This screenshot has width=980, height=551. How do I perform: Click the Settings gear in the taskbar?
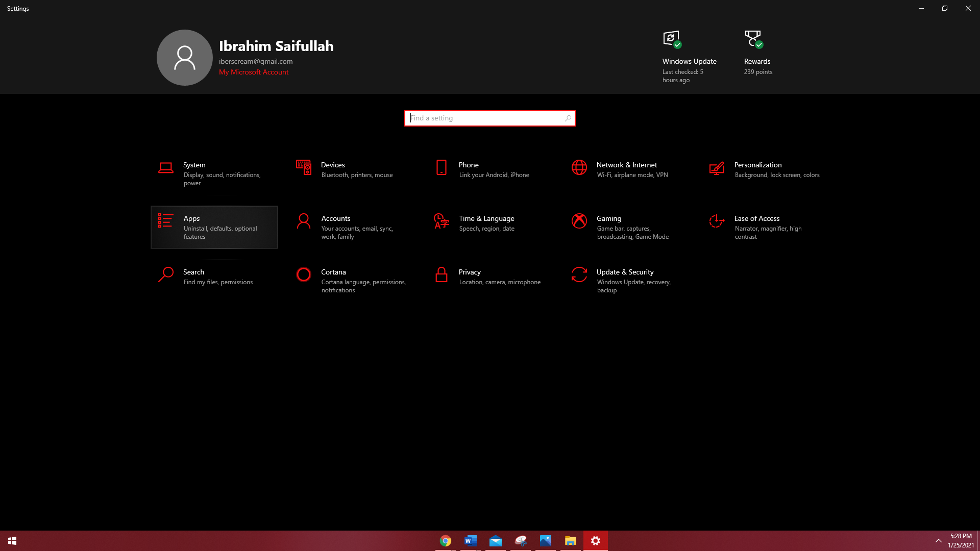tap(596, 541)
